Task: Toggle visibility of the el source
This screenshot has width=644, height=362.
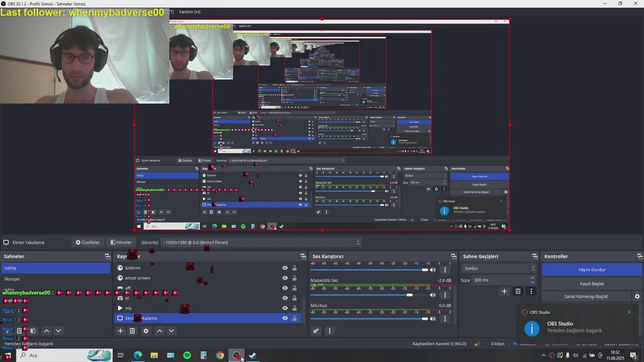Action: [x=285, y=298]
